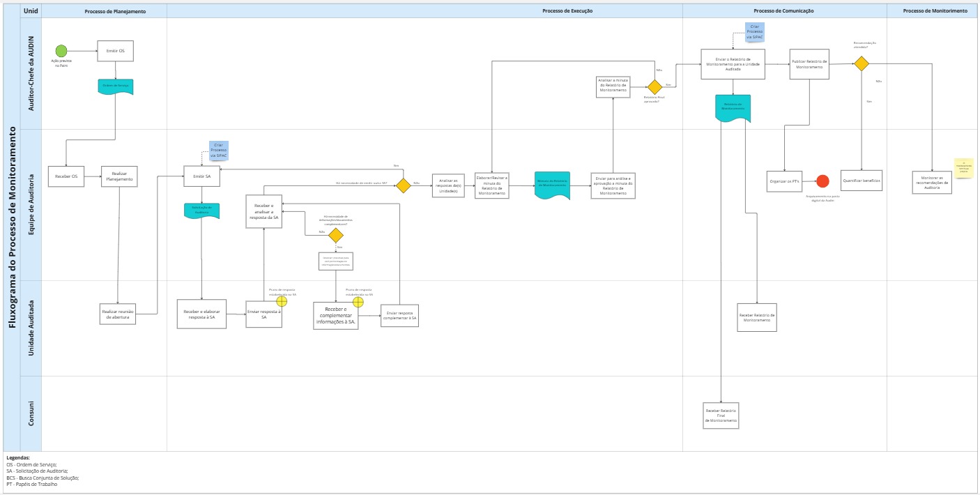
Task: Click the red end event circle
Action: (822, 181)
